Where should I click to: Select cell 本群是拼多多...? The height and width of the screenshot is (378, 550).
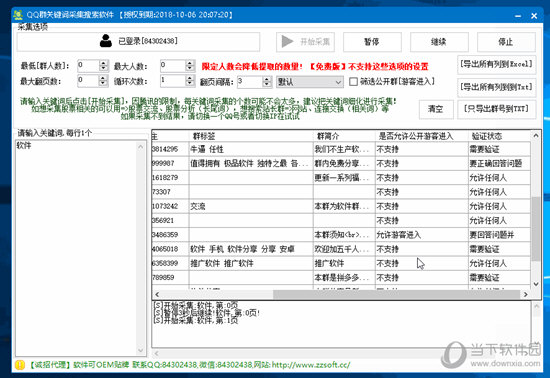pos(344,278)
